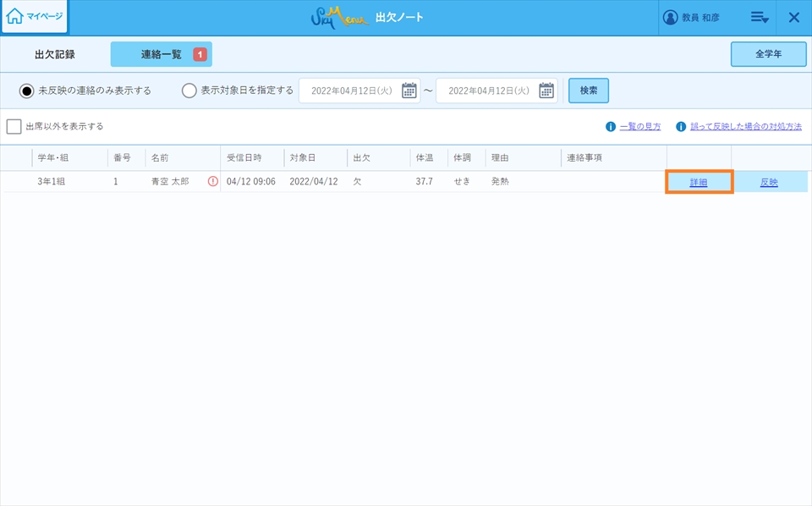
Task: Click the 受信日時 column header
Action: (x=244, y=157)
